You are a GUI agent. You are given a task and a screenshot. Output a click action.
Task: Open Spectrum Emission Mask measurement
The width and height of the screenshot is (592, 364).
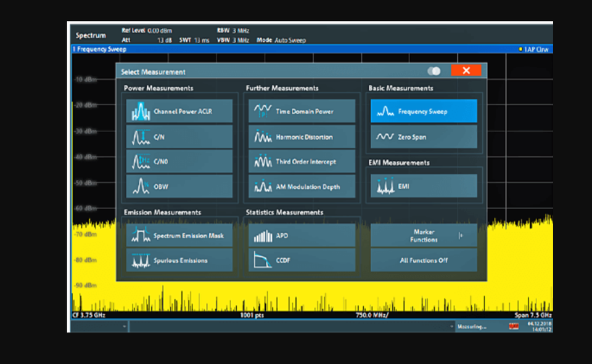click(x=179, y=235)
